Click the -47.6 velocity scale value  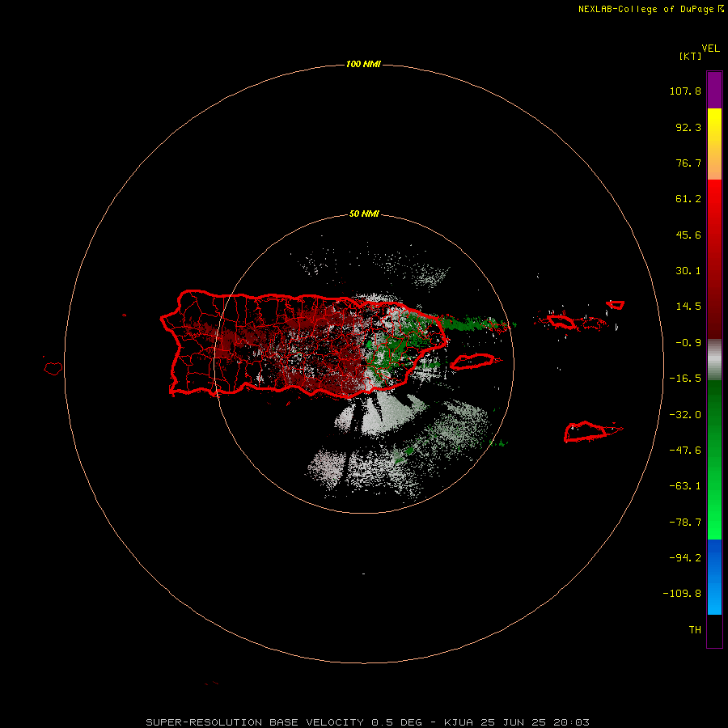(x=685, y=451)
